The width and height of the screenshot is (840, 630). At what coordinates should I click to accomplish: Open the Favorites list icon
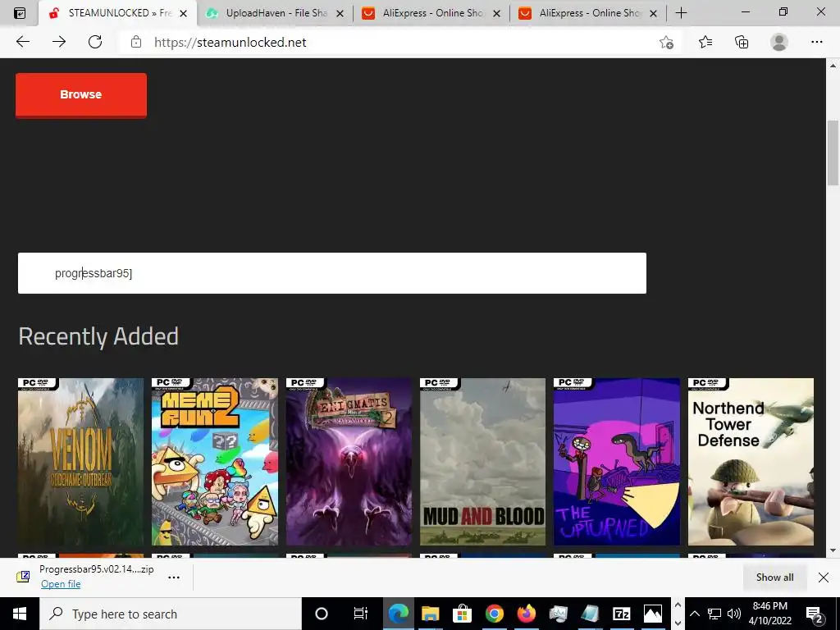(705, 42)
